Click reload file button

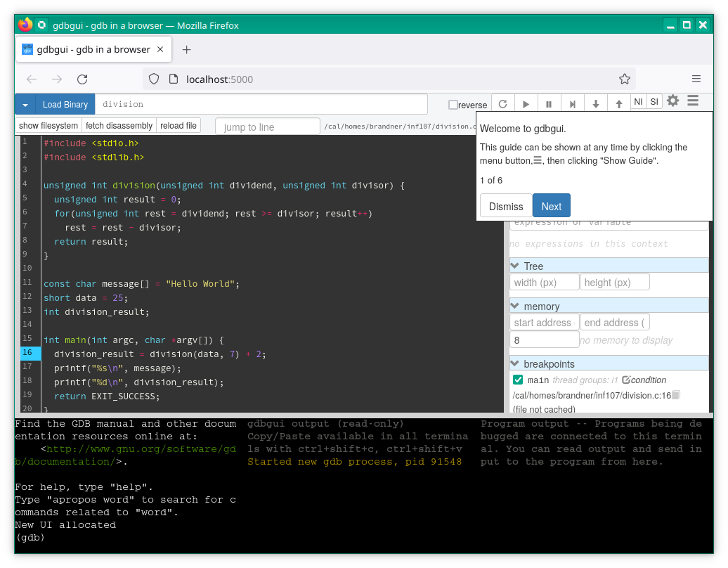click(178, 126)
